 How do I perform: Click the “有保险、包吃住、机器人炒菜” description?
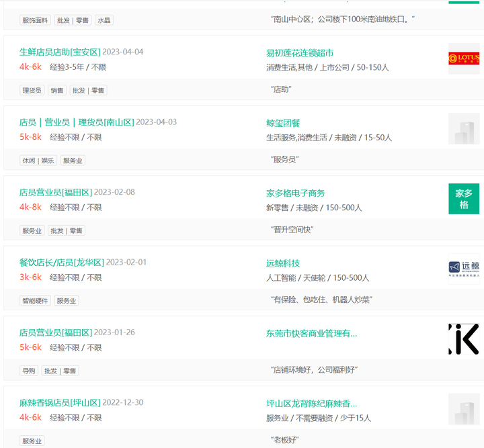[x=321, y=300]
